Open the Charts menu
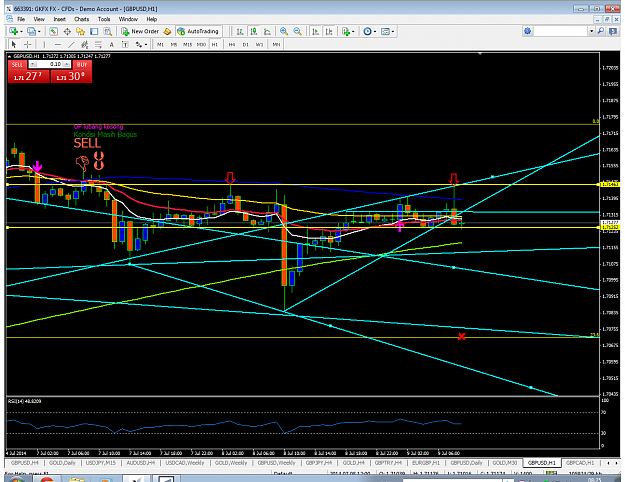 (81, 19)
